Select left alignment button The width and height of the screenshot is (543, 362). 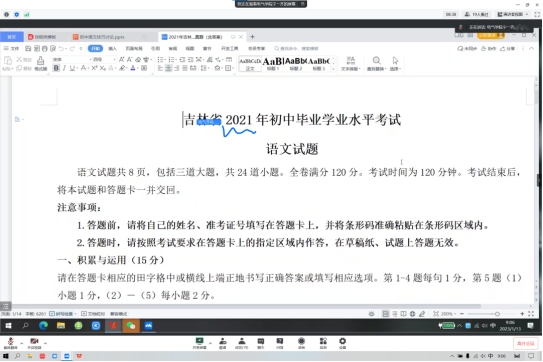[x=160, y=68]
